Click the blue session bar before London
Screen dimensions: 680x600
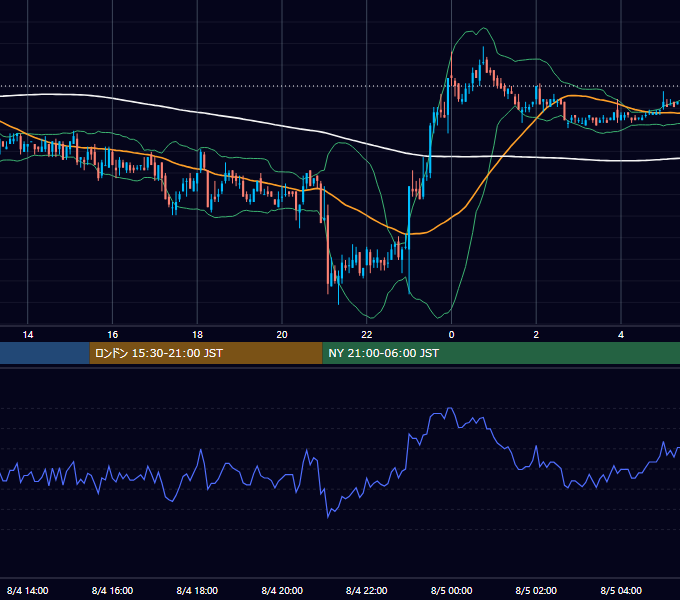45,353
